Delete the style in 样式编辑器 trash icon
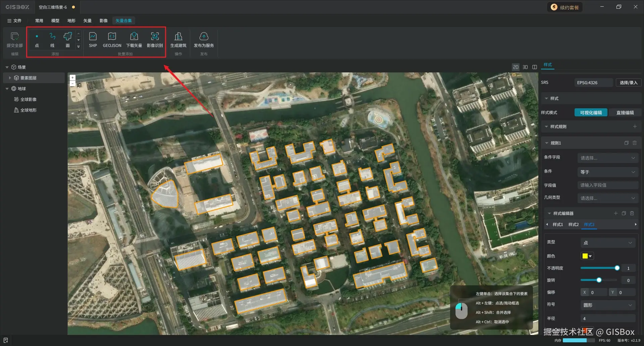Viewport: 644px width, 346px height. (632, 213)
